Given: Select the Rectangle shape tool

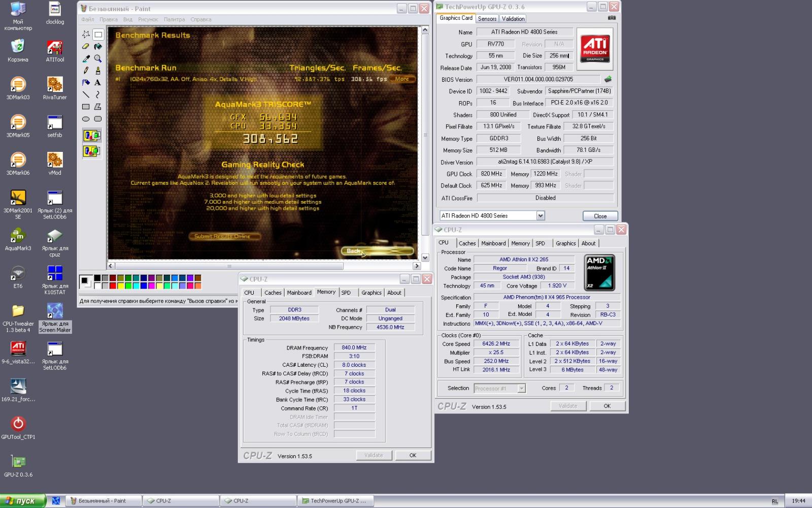Looking at the screenshot, I should pos(86,107).
